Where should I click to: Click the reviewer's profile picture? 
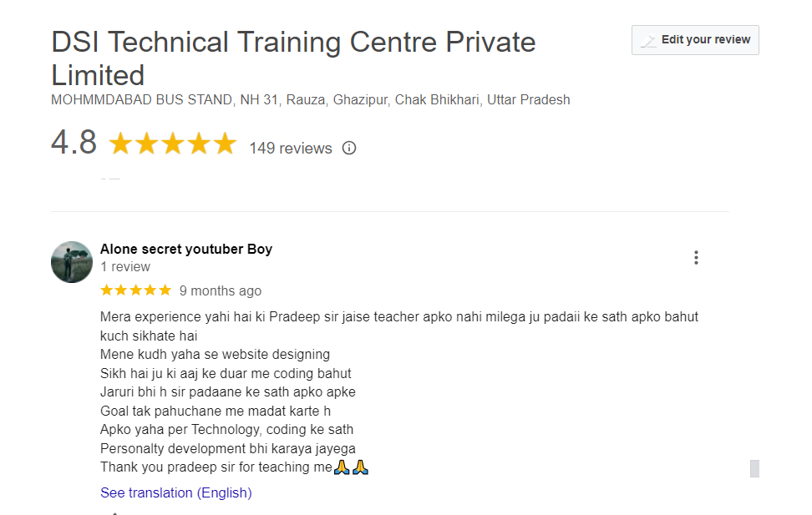tap(72, 262)
